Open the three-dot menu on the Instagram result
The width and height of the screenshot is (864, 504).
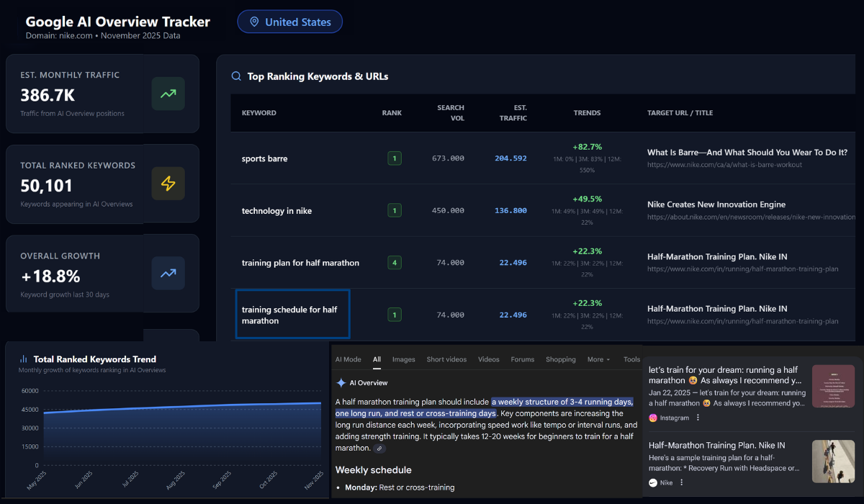click(697, 417)
